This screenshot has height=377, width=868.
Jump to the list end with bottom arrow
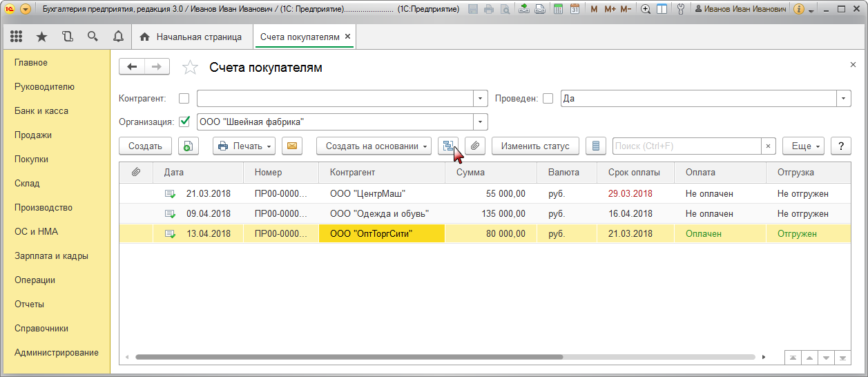click(x=842, y=358)
